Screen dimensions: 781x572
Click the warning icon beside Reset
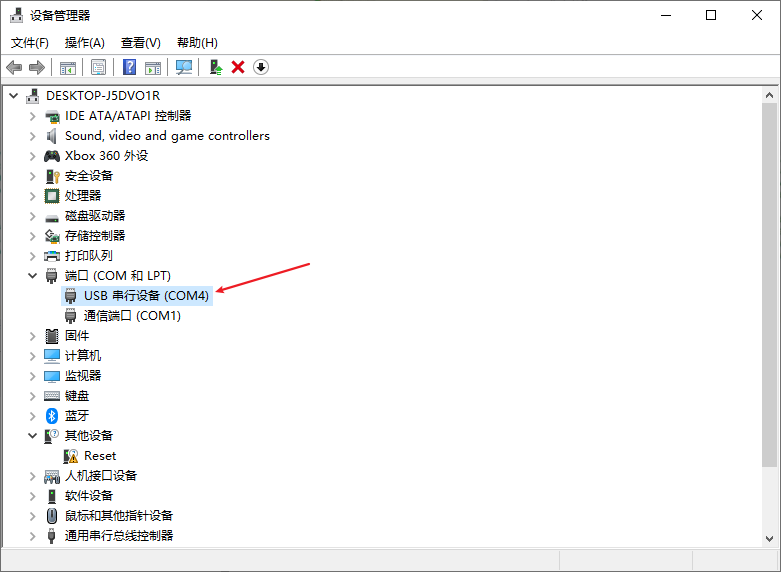[71, 456]
